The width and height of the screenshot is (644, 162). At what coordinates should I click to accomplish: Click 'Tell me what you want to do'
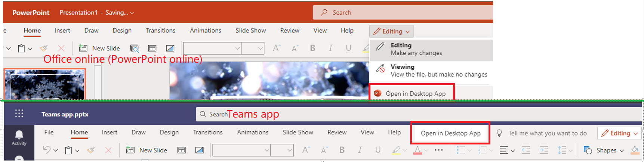pos(547,133)
